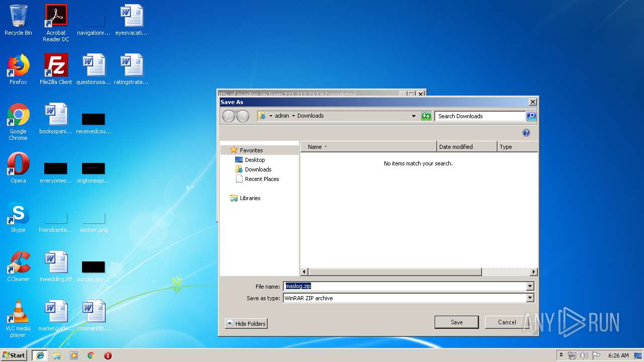
Task: Click the horizontal scrollbar left arrow
Action: tap(304, 272)
